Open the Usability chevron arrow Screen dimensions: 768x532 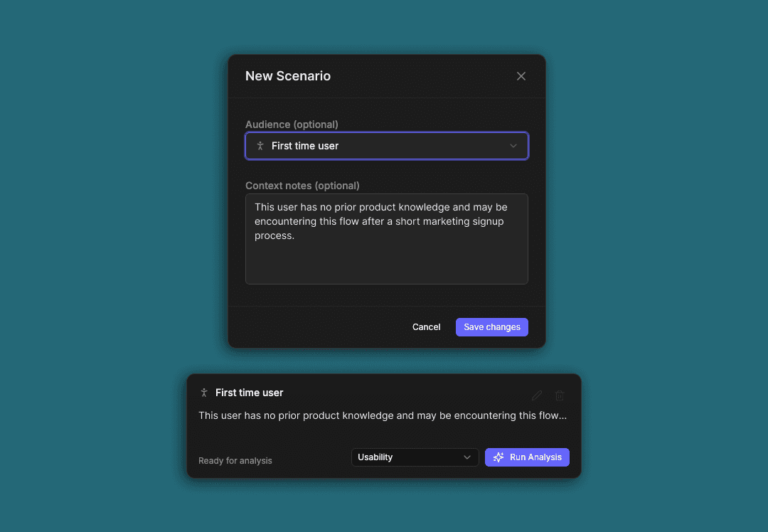466,457
